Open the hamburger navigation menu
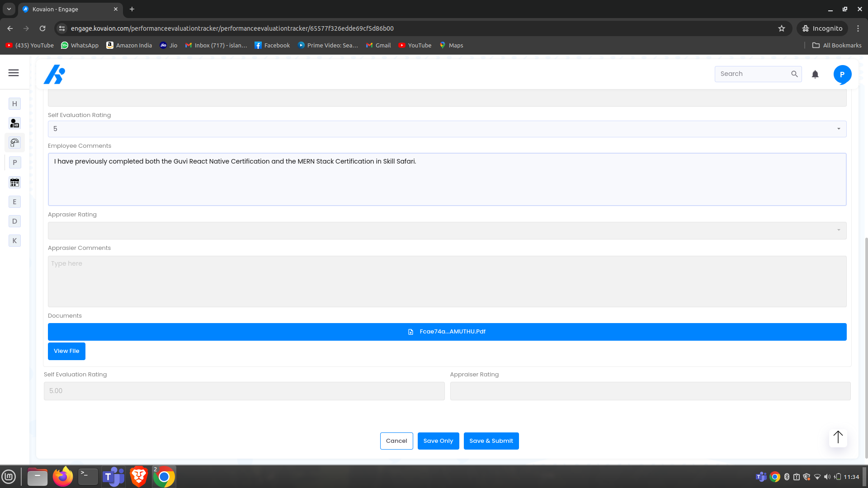The image size is (868, 488). (x=14, y=73)
